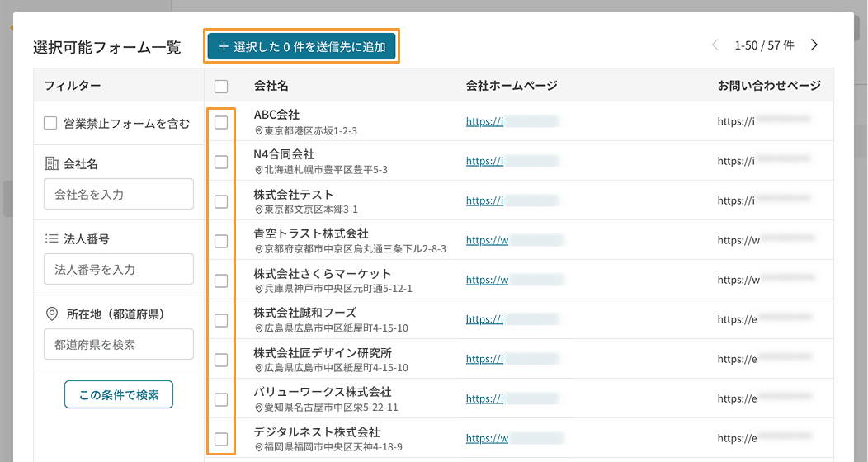
Task: Check the box for N4合同会社
Action: pos(221,163)
